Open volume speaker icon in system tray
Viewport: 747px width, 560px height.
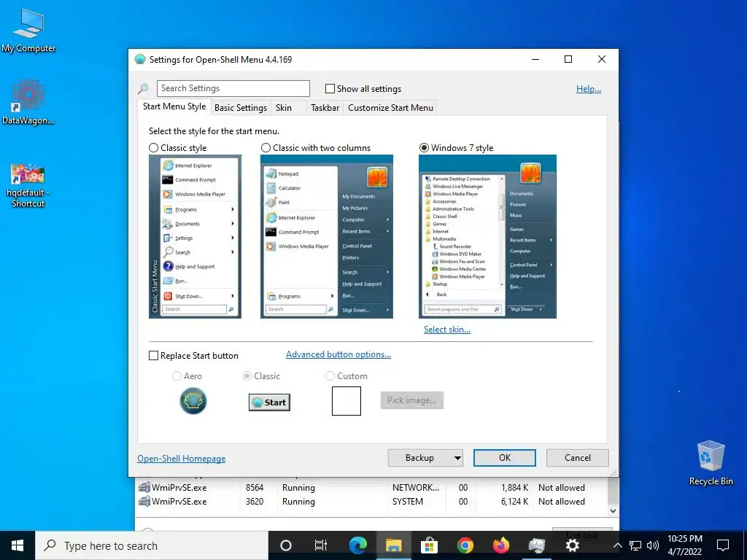(653, 545)
